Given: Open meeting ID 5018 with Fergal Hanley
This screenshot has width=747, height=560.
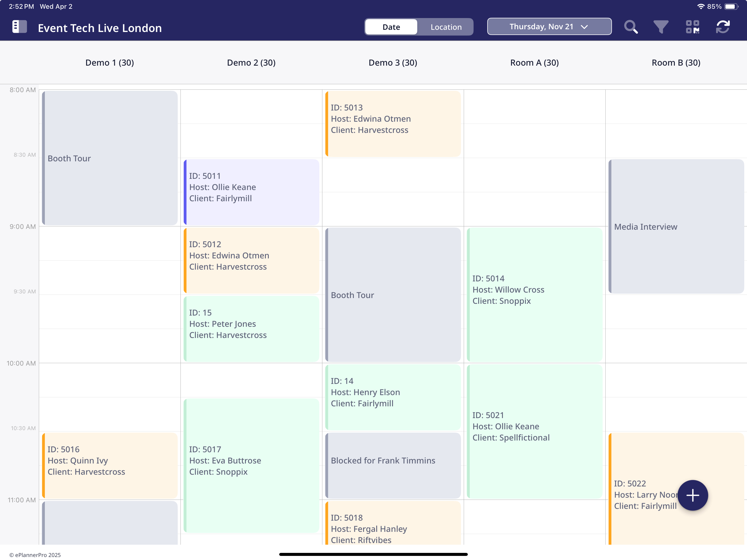Looking at the screenshot, I should pyautogui.click(x=393, y=523).
